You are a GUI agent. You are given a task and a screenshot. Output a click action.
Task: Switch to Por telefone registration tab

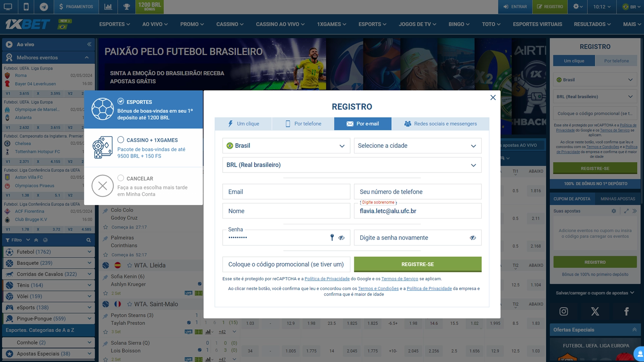308,123
